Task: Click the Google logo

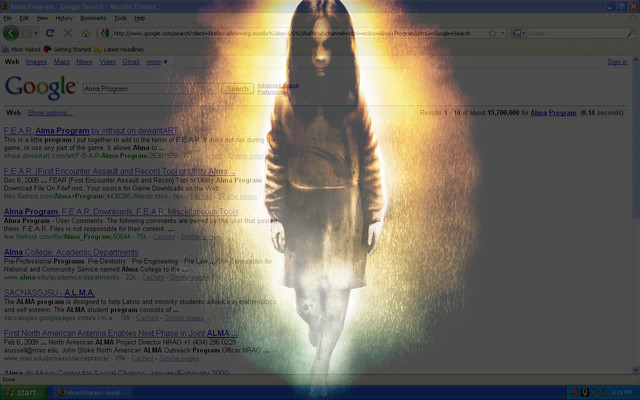Action: pos(40,87)
